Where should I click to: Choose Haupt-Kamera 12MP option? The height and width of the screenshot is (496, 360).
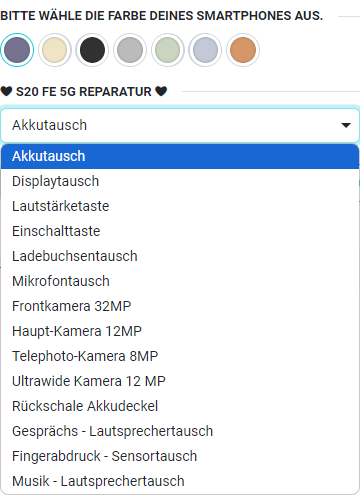[x=180, y=331]
